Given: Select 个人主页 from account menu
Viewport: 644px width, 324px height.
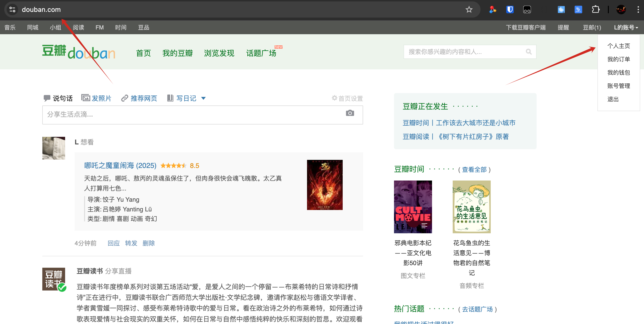Looking at the screenshot, I should [x=619, y=46].
